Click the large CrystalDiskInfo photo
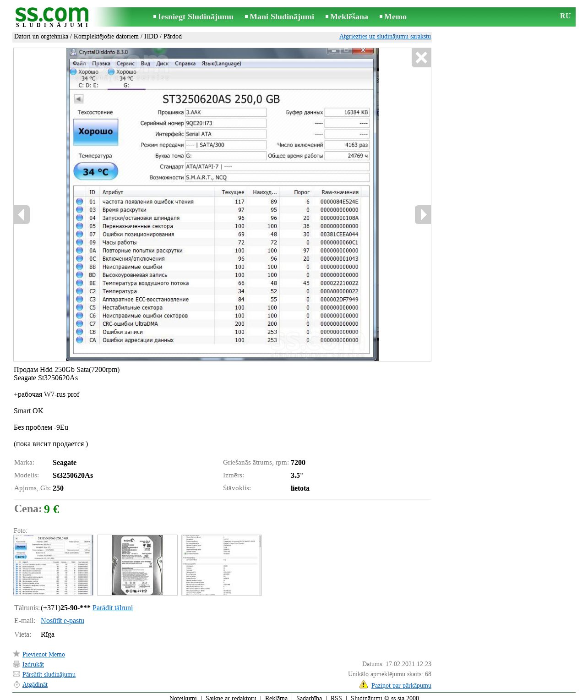 pos(222,204)
